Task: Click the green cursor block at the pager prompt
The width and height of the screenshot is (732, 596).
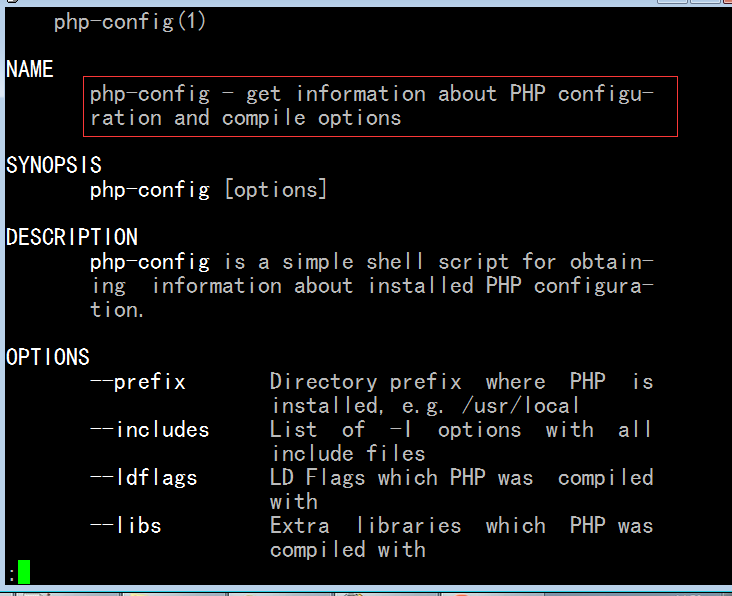Action: click(x=24, y=572)
